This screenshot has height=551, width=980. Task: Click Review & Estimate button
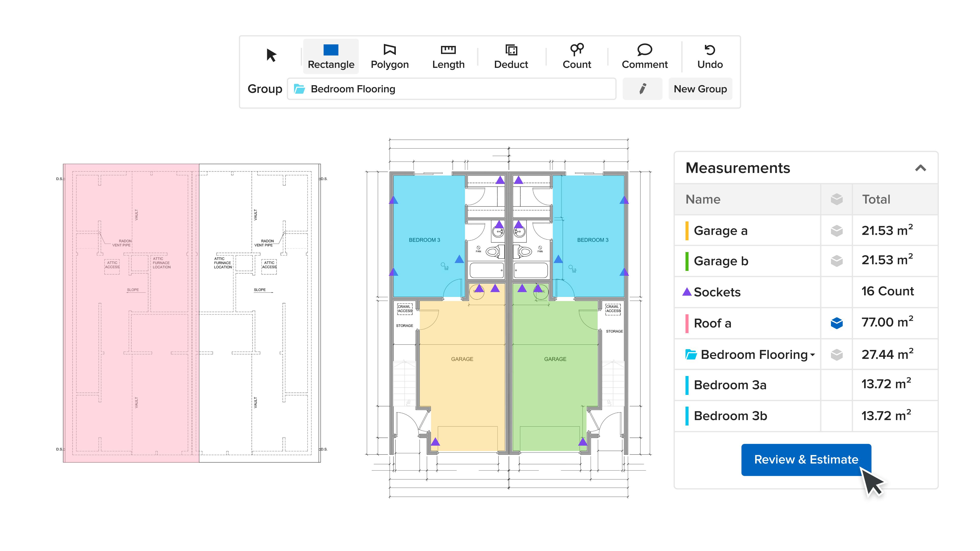tap(806, 460)
